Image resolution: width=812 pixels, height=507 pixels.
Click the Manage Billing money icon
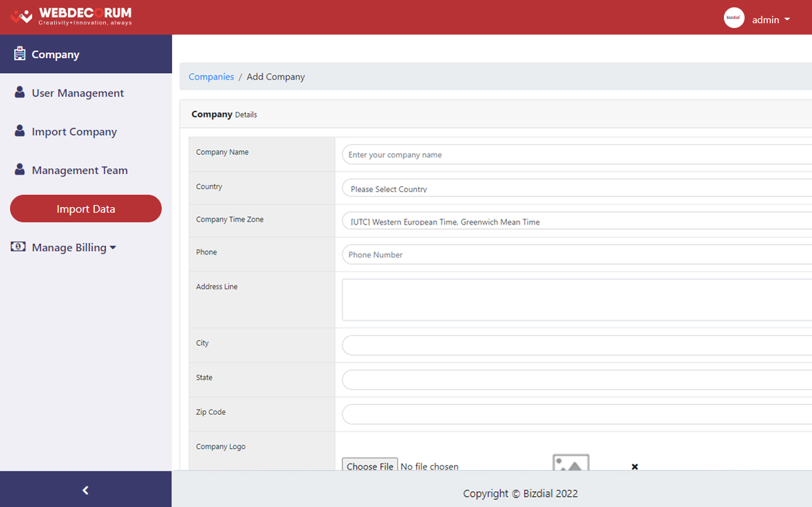click(18, 247)
